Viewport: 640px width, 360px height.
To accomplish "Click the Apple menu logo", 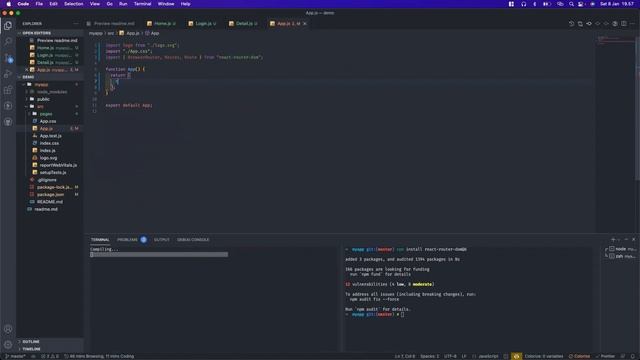I will coord(9,4).
